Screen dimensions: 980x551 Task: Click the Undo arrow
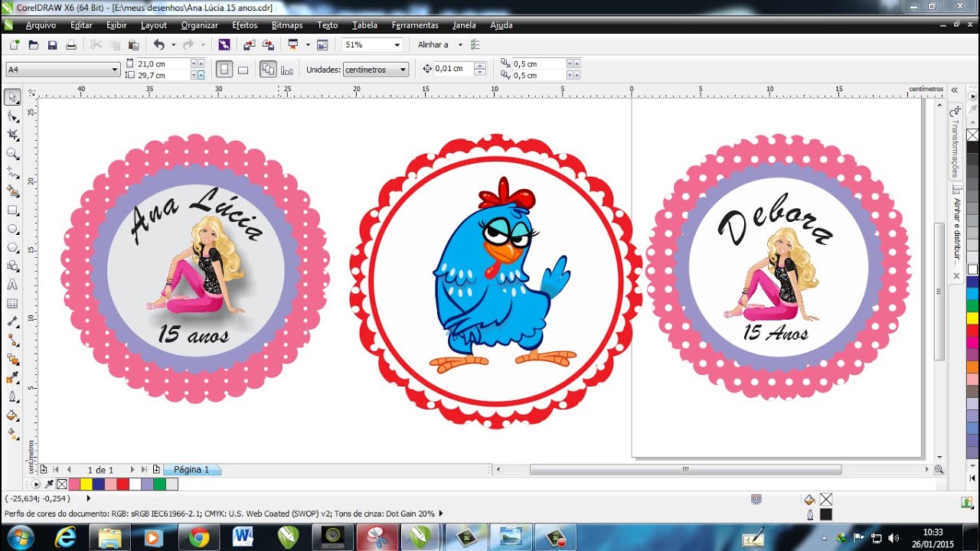pos(158,45)
